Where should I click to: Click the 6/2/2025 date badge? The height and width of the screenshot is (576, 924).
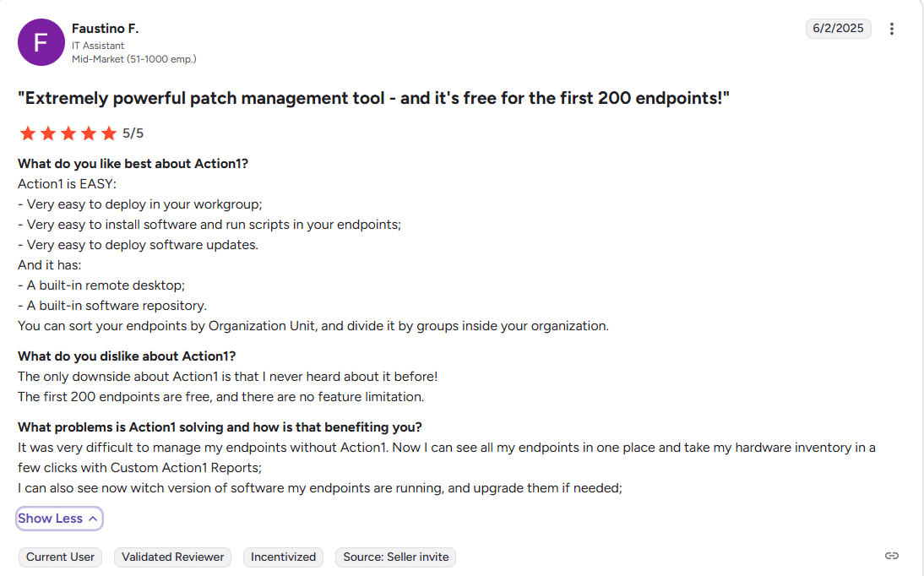point(838,29)
